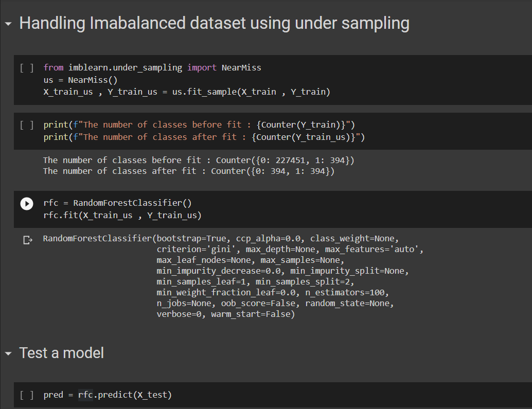532x409 pixels.
Task: Run the NearMiss import cell
Action: click(26, 67)
